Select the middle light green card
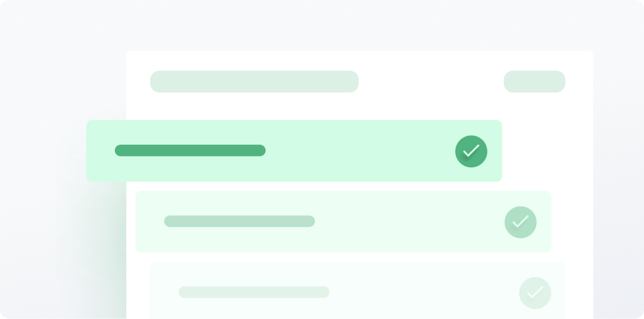Viewport: 644px width, 319px height. (x=343, y=222)
